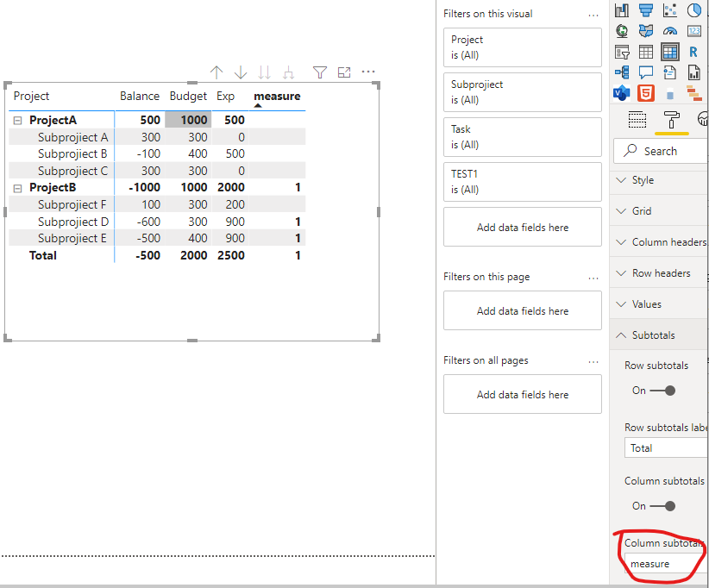Select the HTML5 custom visual icon

[646, 93]
